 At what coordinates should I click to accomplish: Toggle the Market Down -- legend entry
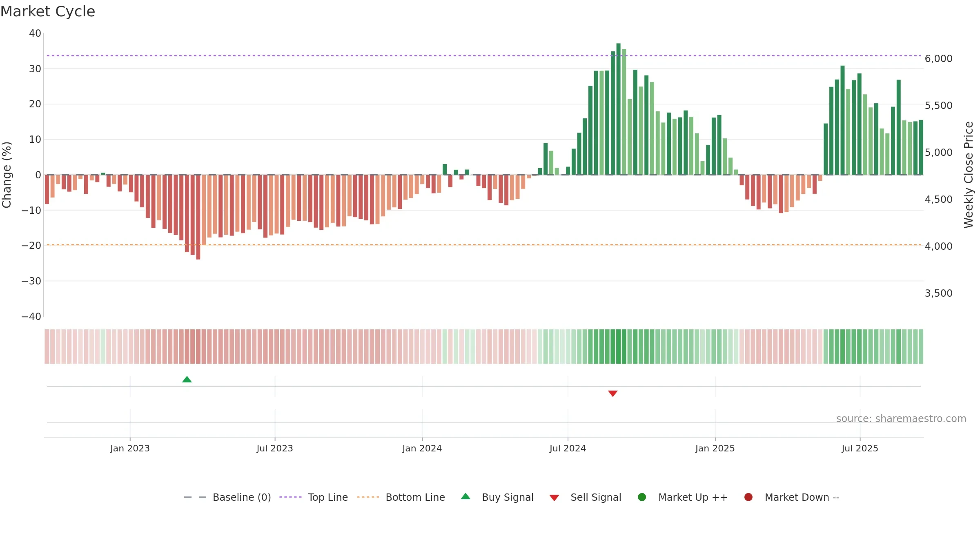[x=792, y=498]
